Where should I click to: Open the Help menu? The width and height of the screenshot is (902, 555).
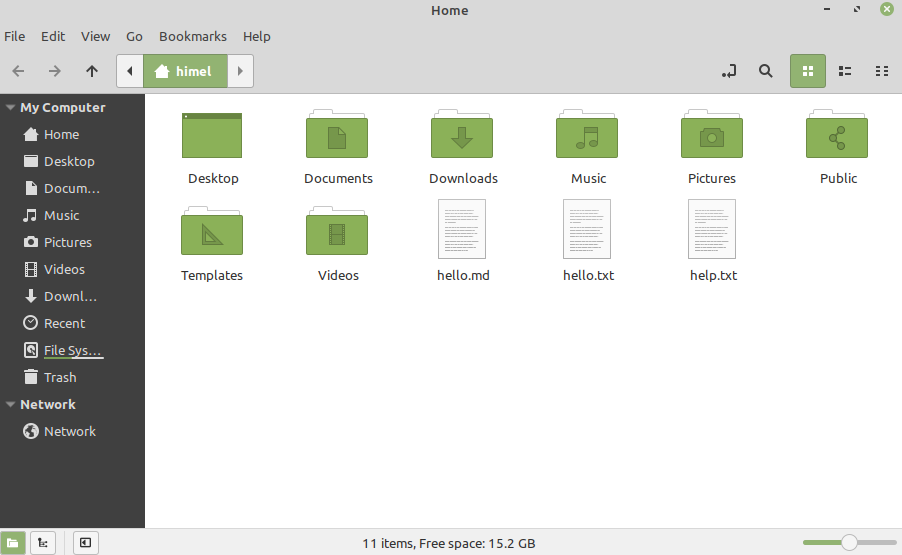(257, 36)
